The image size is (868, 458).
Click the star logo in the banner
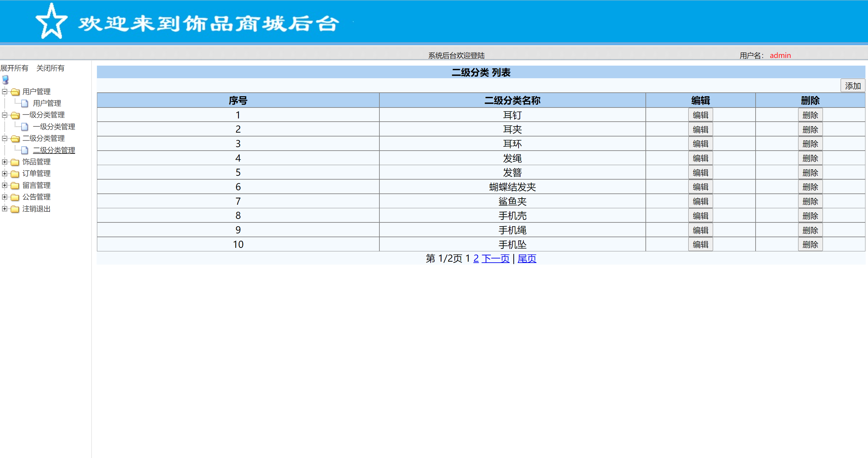pos(51,21)
